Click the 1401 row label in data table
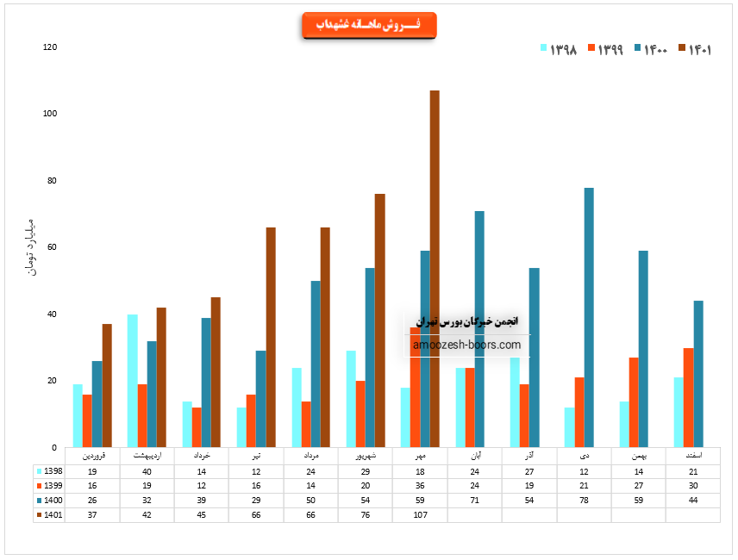This screenshot has width=738, height=560. pos(51,514)
